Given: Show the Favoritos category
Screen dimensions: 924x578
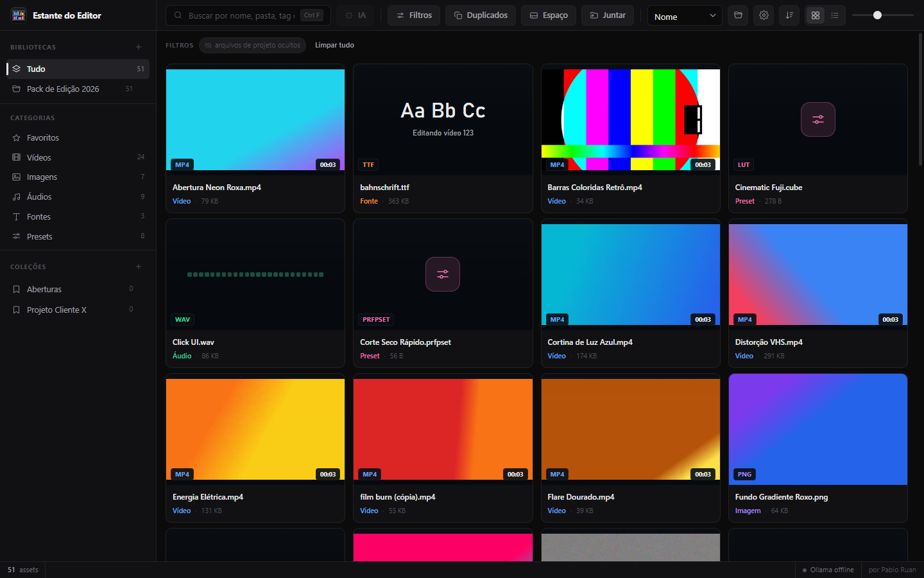Looking at the screenshot, I should coord(78,137).
